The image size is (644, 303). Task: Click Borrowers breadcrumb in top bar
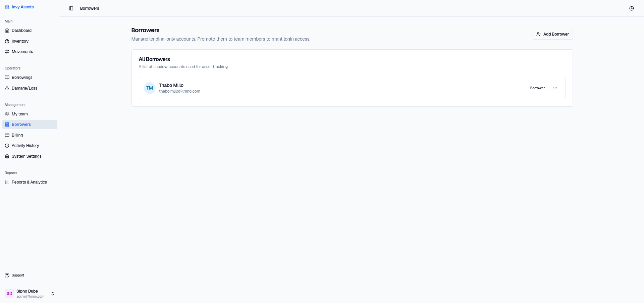click(90, 8)
